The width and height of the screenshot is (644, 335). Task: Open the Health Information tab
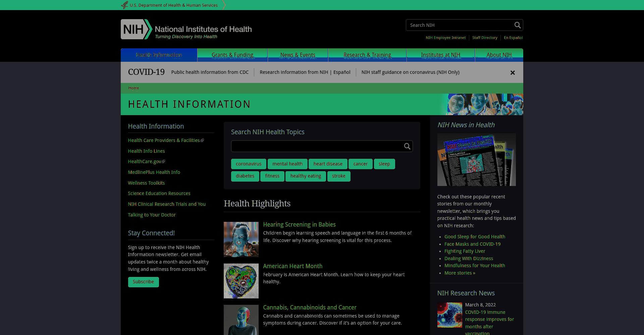coord(159,55)
